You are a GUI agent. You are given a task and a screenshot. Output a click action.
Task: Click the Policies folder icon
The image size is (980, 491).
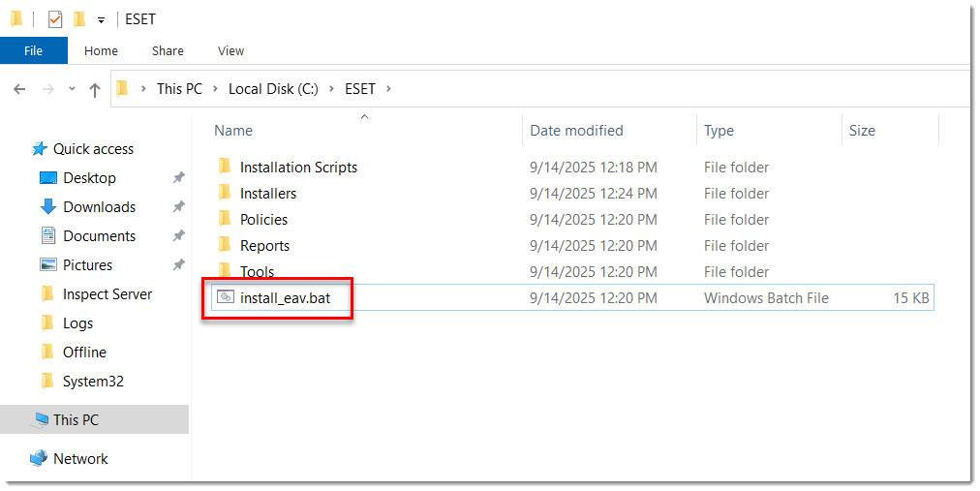pyautogui.click(x=225, y=219)
